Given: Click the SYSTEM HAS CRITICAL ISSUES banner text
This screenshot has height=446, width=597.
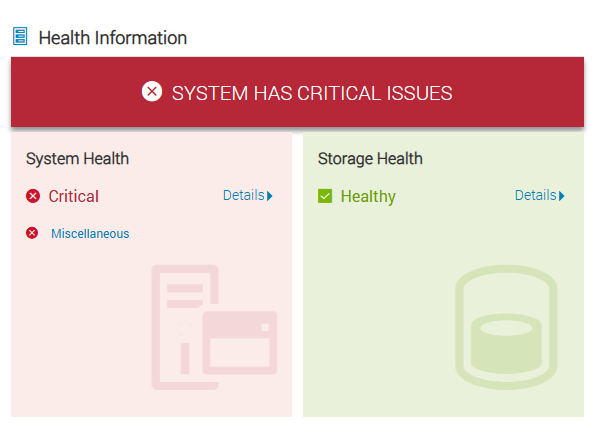Looking at the screenshot, I should pyautogui.click(x=312, y=93).
